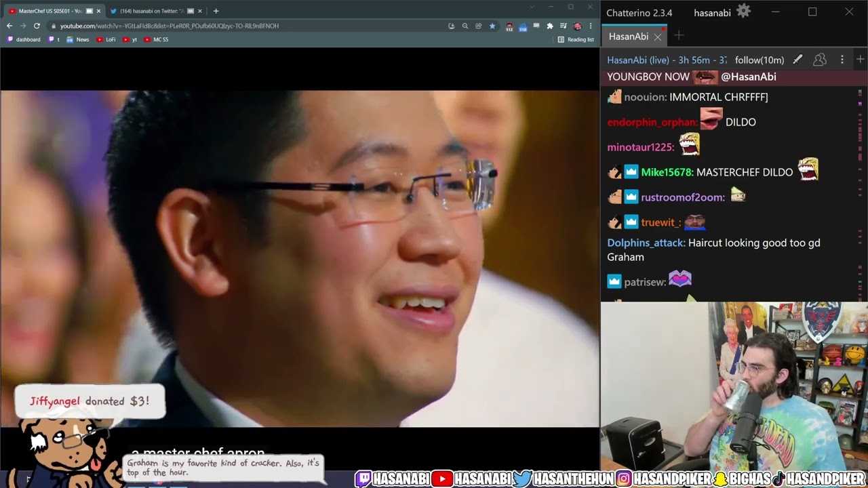Click username Mike15678 in chat
Viewport: 868px width, 488px height.
pyautogui.click(x=667, y=172)
